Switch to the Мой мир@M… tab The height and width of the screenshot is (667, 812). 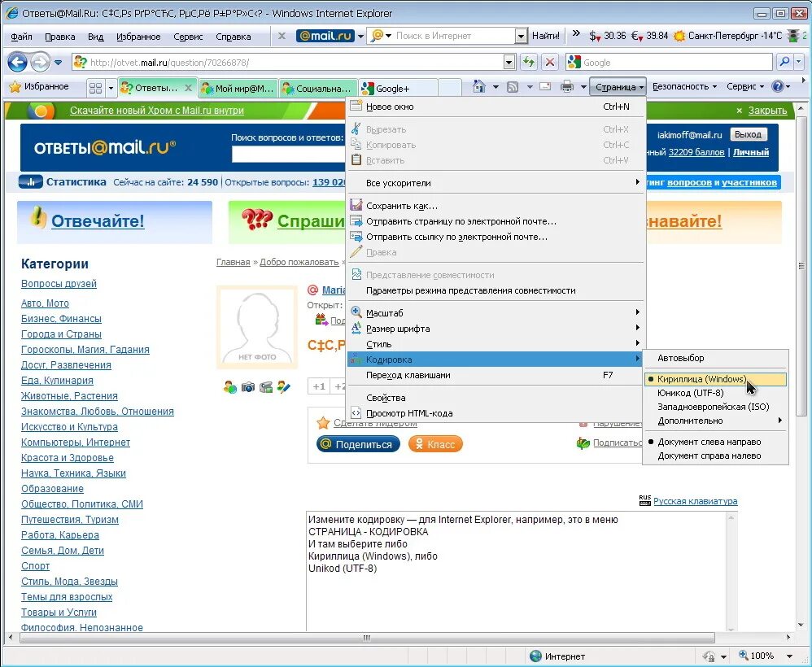[x=238, y=89]
